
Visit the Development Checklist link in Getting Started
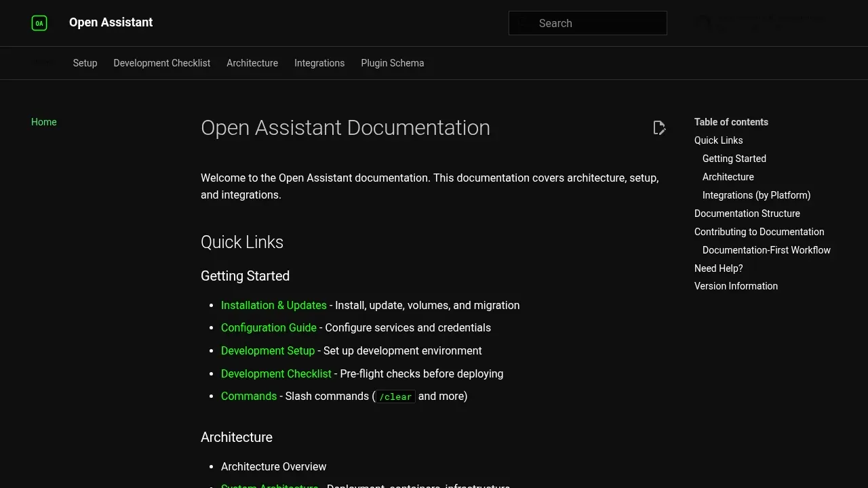[x=276, y=373]
